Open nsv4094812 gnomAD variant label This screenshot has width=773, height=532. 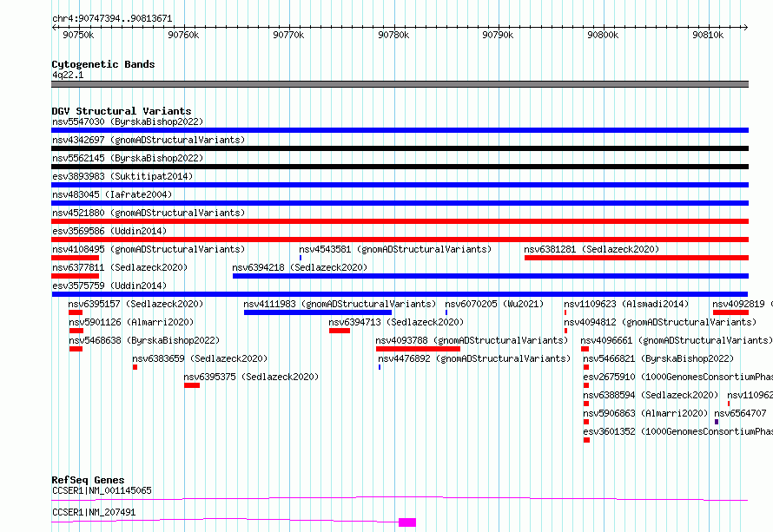click(x=660, y=322)
